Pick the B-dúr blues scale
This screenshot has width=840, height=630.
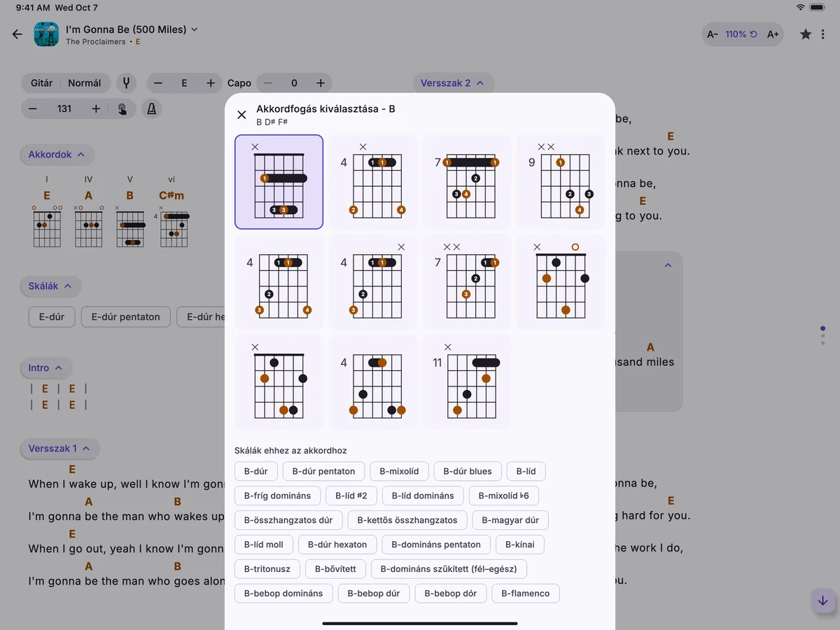468,471
